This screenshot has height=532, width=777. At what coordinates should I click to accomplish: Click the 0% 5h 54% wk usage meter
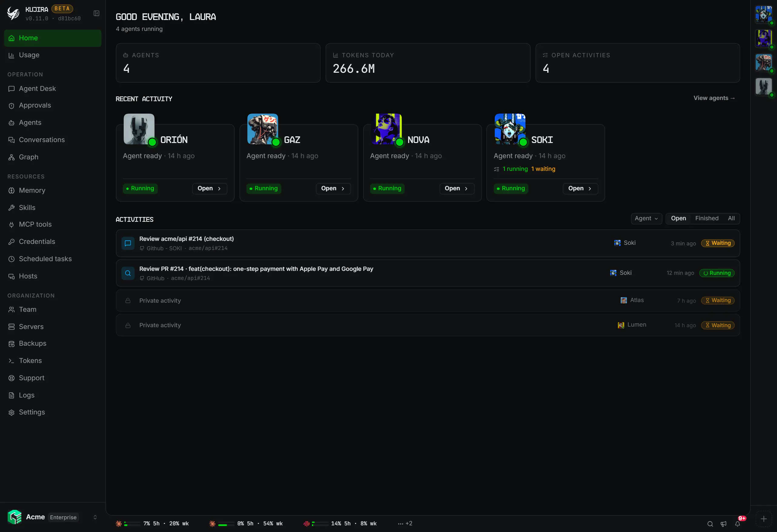pos(246,524)
